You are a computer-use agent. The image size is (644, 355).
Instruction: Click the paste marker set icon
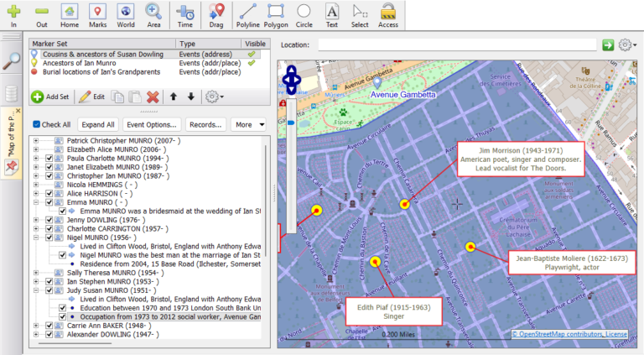(x=135, y=97)
